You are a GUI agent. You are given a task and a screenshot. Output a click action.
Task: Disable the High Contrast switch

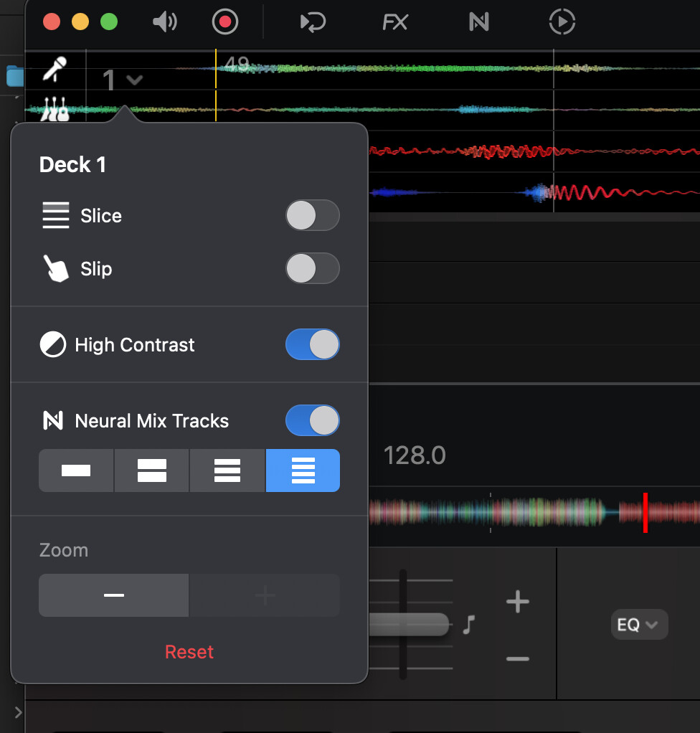click(x=312, y=344)
